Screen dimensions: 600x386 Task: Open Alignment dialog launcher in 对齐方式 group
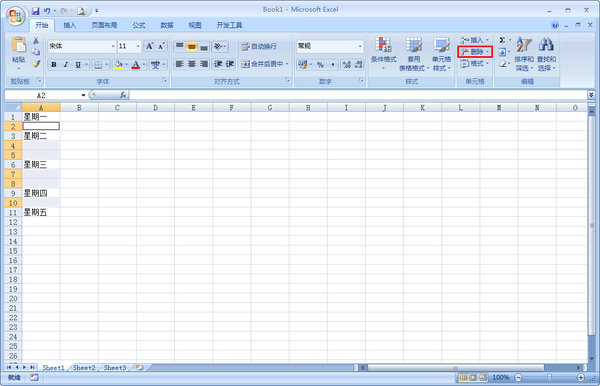pyautogui.click(x=288, y=80)
